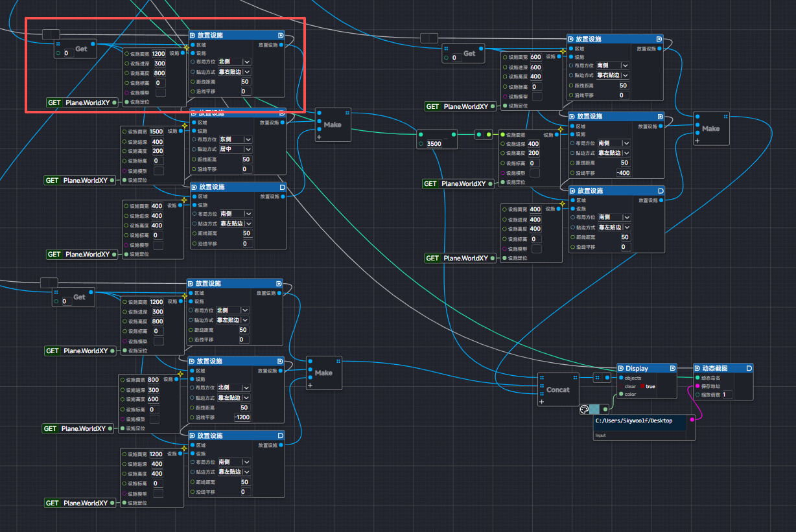This screenshot has width=796, height=532.
Task: Click the grid dots icon at Concat's top-left
Action: coord(542,377)
